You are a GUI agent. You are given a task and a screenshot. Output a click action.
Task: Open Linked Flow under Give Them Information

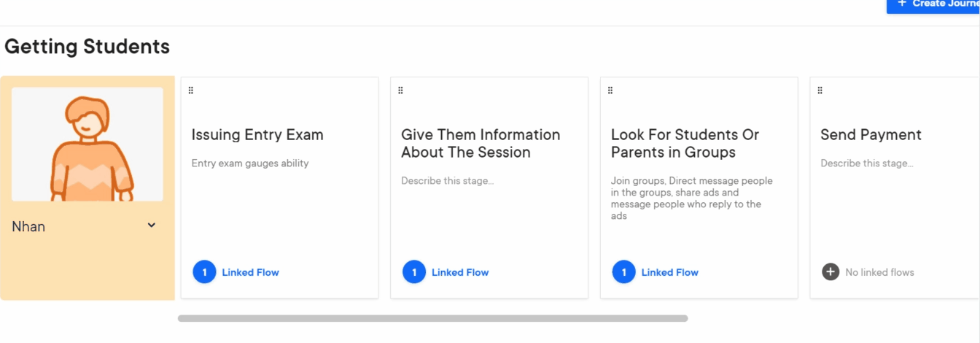pyautogui.click(x=460, y=272)
